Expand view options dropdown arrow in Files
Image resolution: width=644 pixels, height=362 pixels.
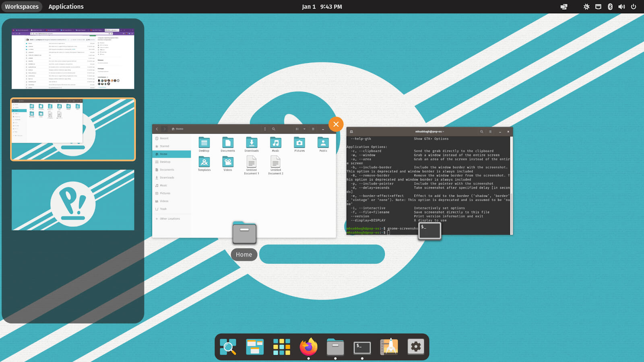click(x=304, y=129)
